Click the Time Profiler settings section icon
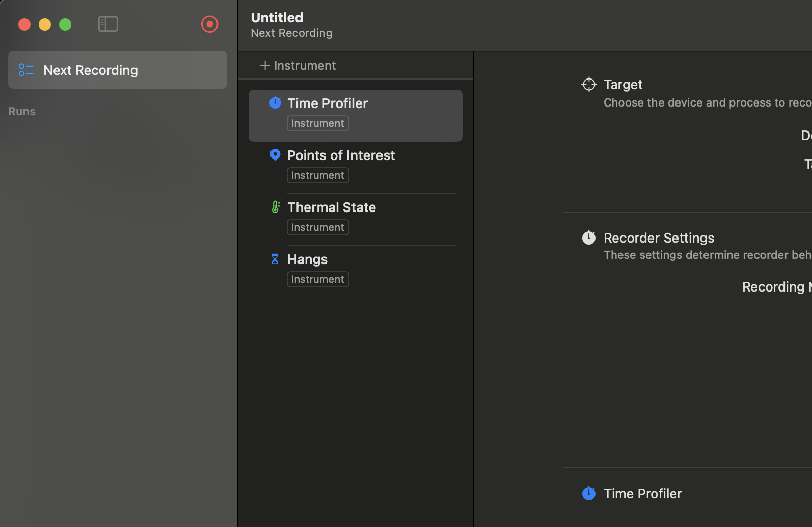 pos(589,493)
